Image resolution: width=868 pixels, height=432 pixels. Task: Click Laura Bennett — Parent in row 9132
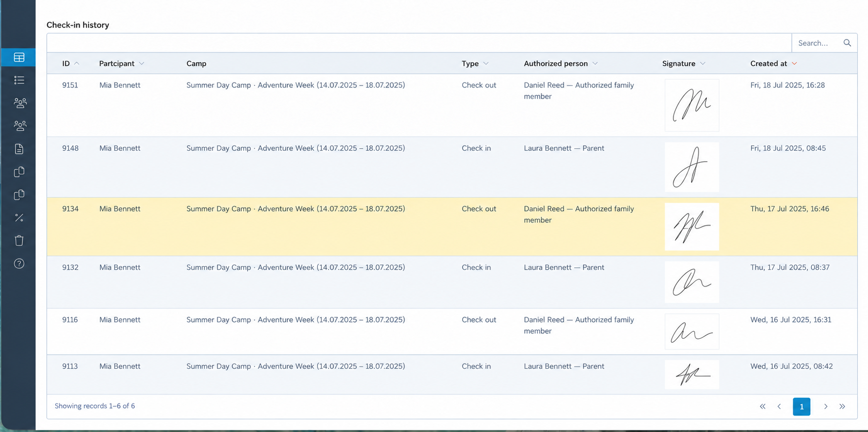(564, 267)
